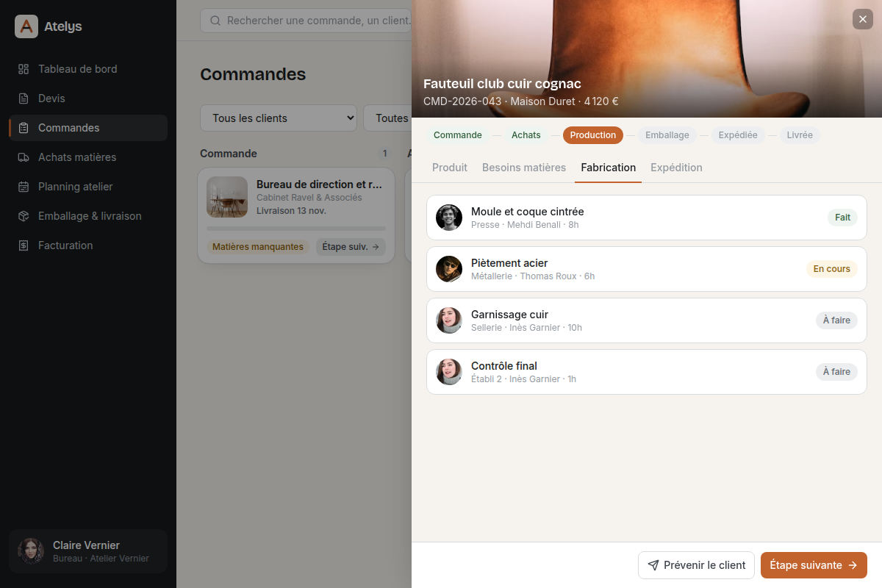Viewport: 882px width, 588px height.
Task: Click the Fauteuil club cuir cognac title
Action: click(x=502, y=84)
